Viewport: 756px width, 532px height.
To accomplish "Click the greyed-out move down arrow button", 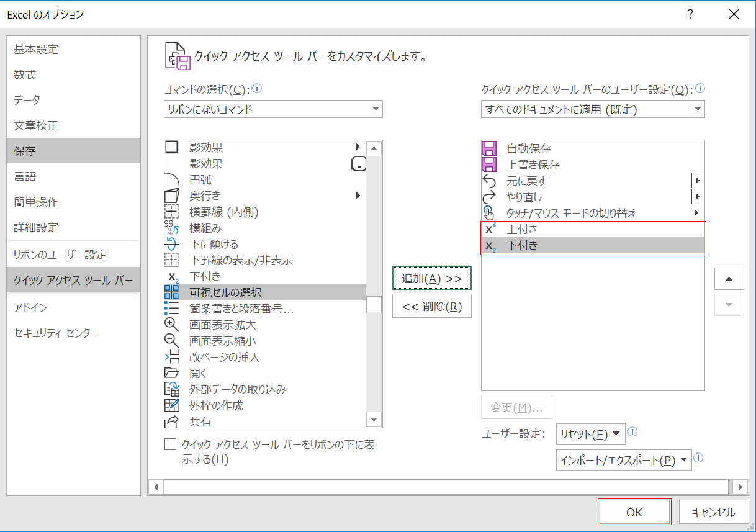I will point(729,304).
